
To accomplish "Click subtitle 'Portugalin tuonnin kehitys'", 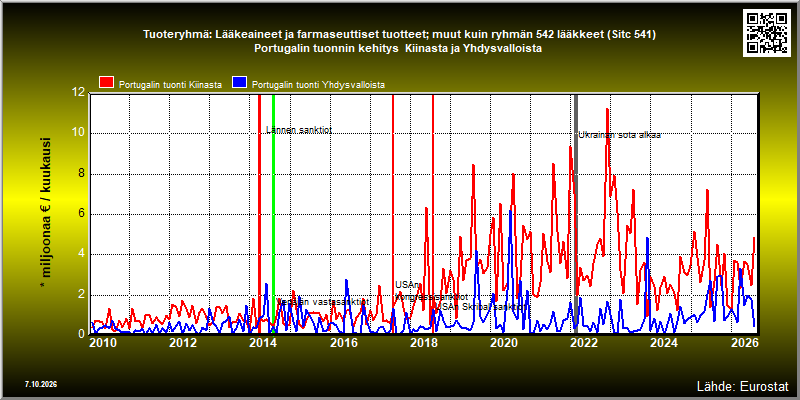I will pos(398,49).
